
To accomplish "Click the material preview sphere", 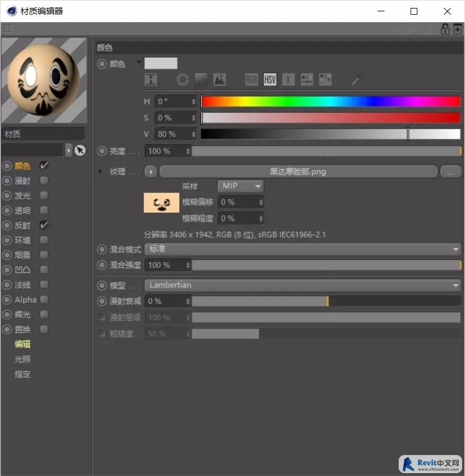I will pos(44,80).
